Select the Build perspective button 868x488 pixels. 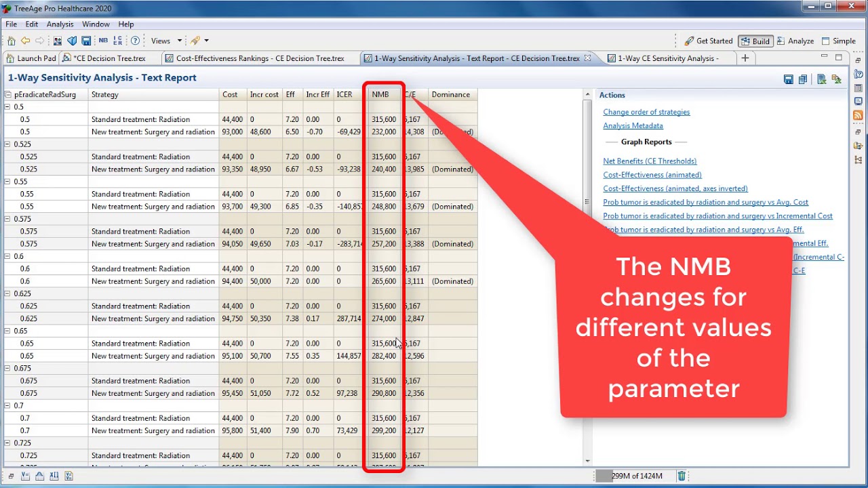(755, 41)
